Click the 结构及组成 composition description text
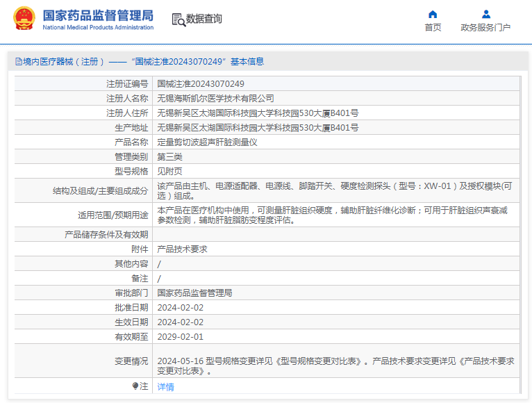 335,191
